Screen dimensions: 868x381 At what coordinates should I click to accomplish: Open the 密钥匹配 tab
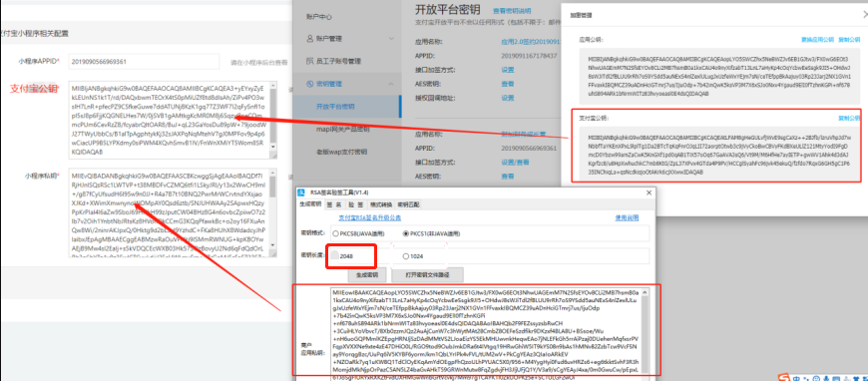pos(408,204)
